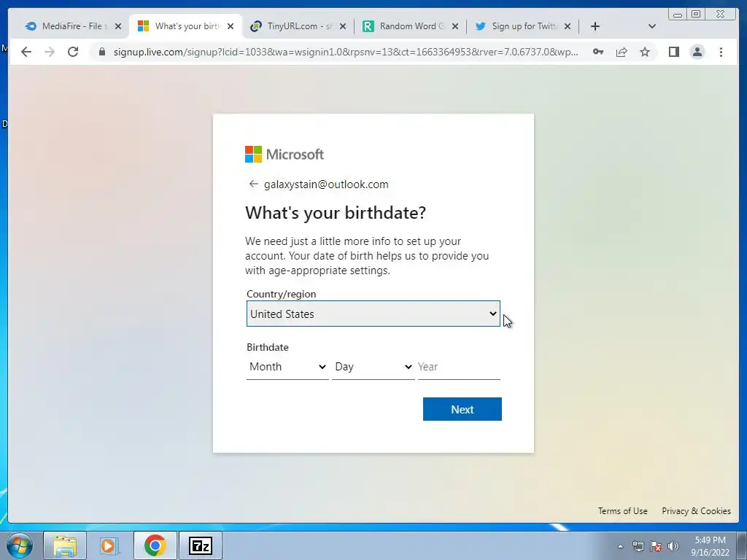
Task: Open the taskbar clock showing 5:49 PM
Action: click(710, 546)
